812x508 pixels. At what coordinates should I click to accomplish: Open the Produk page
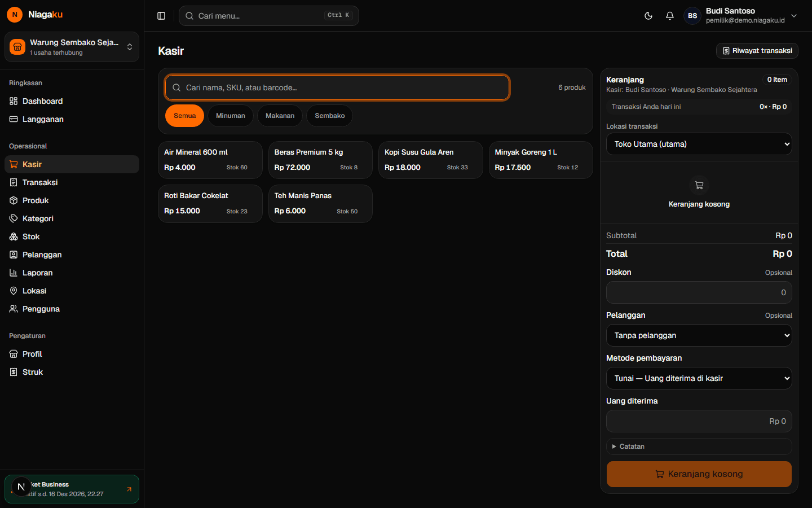(72, 200)
